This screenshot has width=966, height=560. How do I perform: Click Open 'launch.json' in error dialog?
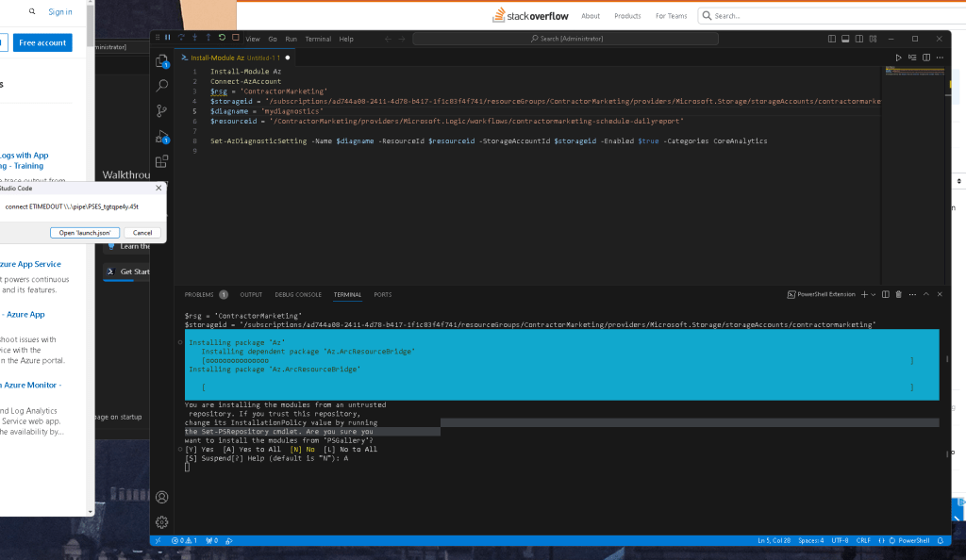85,233
